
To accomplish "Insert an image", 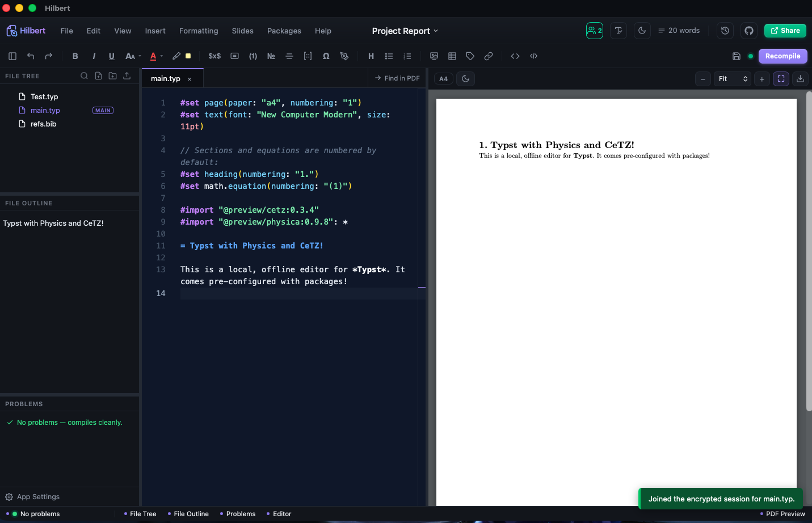I will click(434, 56).
